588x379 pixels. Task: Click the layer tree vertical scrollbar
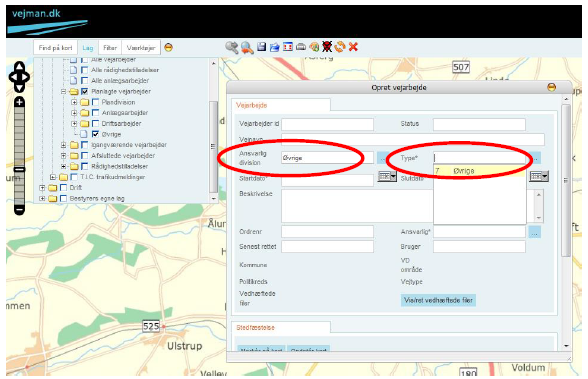pyautogui.click(x=213, y=146)
